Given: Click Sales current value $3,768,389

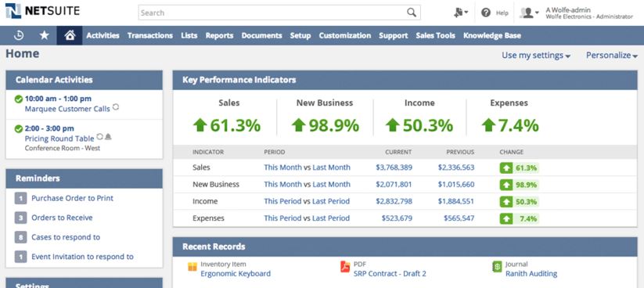Looking at the screenshot, I should [394, 167].
